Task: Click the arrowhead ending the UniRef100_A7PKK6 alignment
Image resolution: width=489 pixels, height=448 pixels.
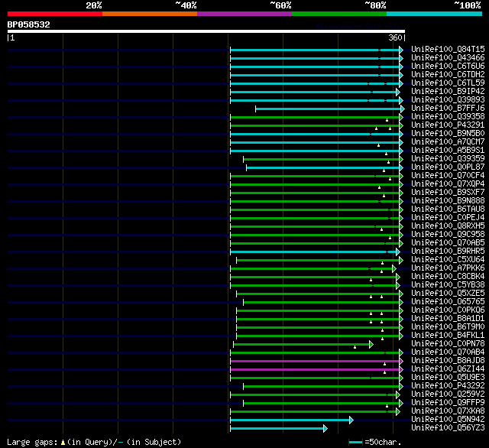Action: click(x=394, y=268)
